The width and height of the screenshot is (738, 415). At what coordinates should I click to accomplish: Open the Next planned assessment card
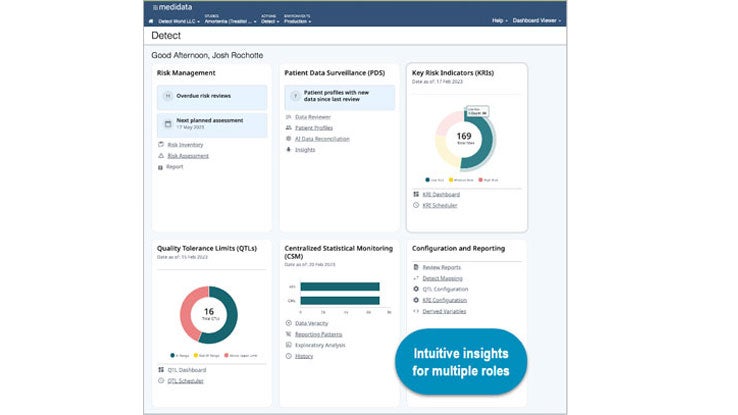pos(212,125)
